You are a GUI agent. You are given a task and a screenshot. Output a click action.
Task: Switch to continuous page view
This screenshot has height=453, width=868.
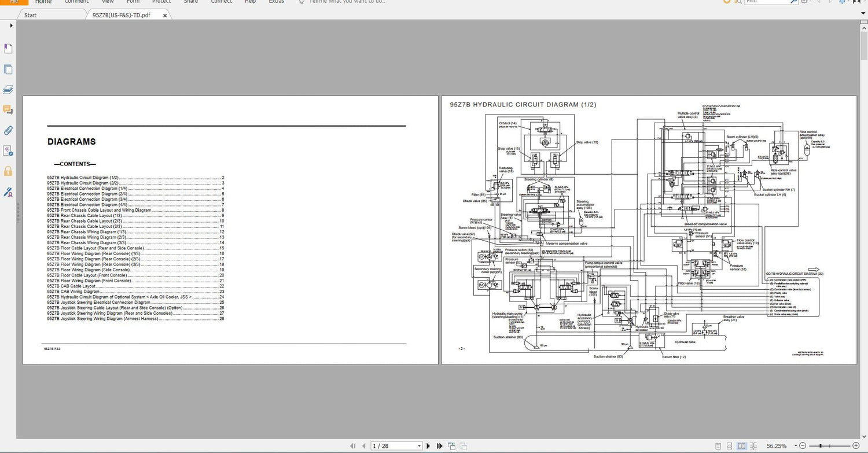coord(730,446)
